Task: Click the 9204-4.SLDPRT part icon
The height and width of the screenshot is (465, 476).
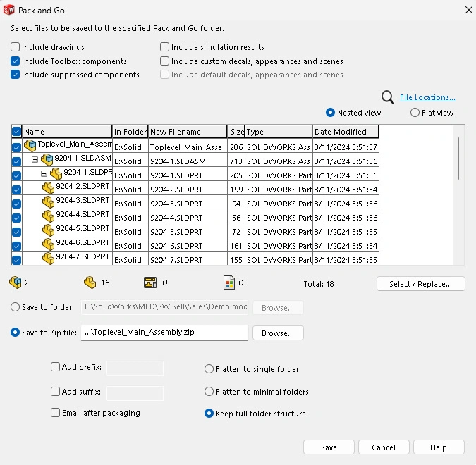Action: click(x=48, y=216)
